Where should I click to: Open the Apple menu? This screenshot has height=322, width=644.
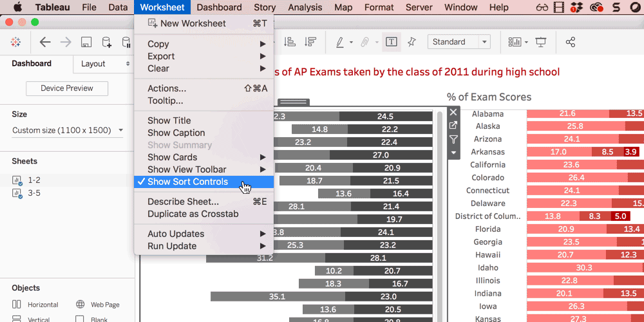pos(18,7)
